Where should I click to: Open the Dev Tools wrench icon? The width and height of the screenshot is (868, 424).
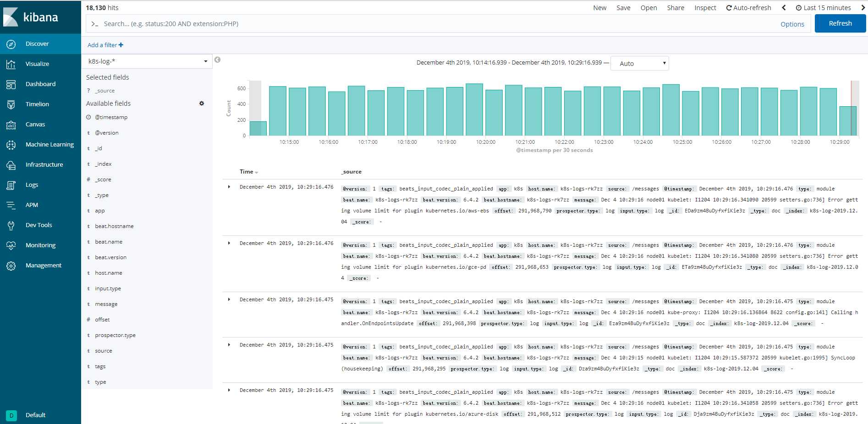11,225
